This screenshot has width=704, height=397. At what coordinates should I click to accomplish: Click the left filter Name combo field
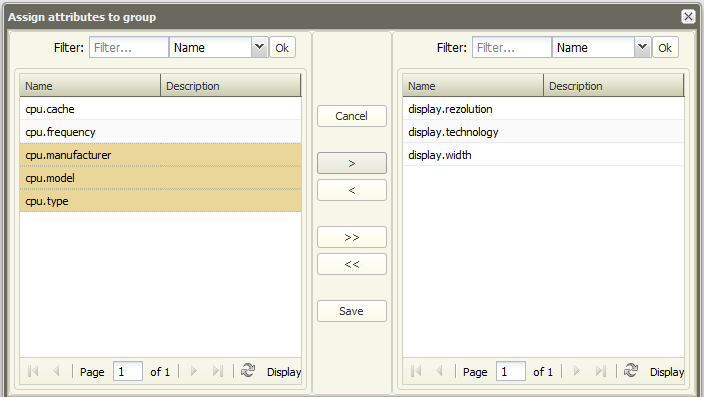tap(210, 47)
